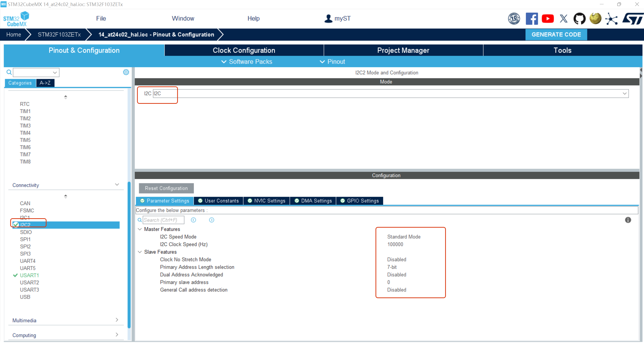Open the GitHub icon link
The width and height of the screenshot is (644, 344).
[x=579, y=19]
